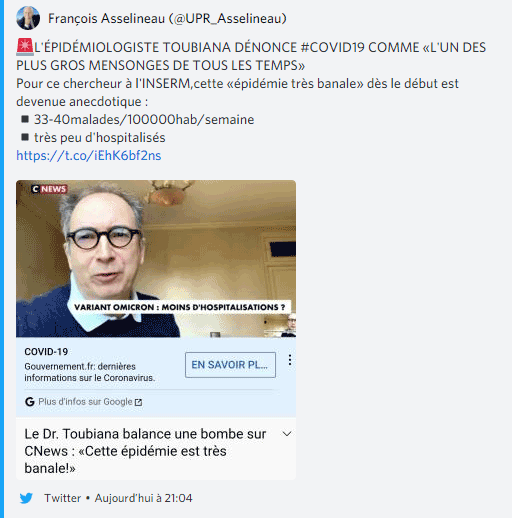Click the EN SAVOIR PL... button
The height and width of the screenshot is (518, 512).
[230, 365]
